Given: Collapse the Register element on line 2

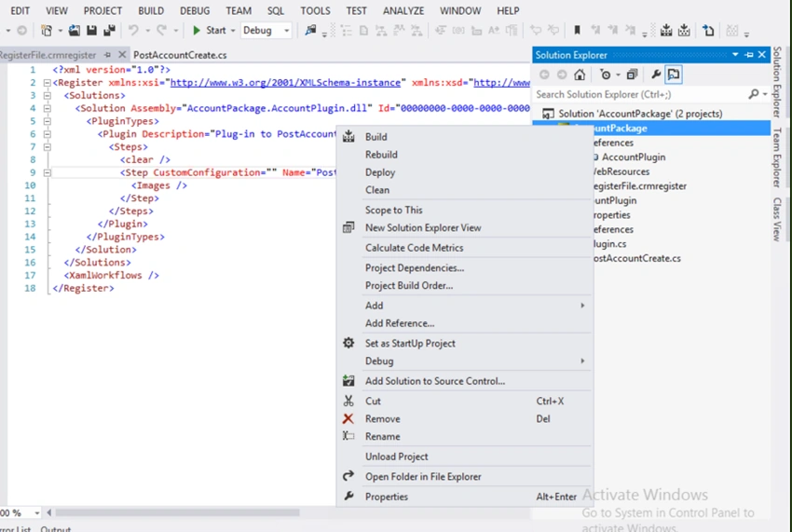Looking at the screenshot, I should click(x=47, y=83).
